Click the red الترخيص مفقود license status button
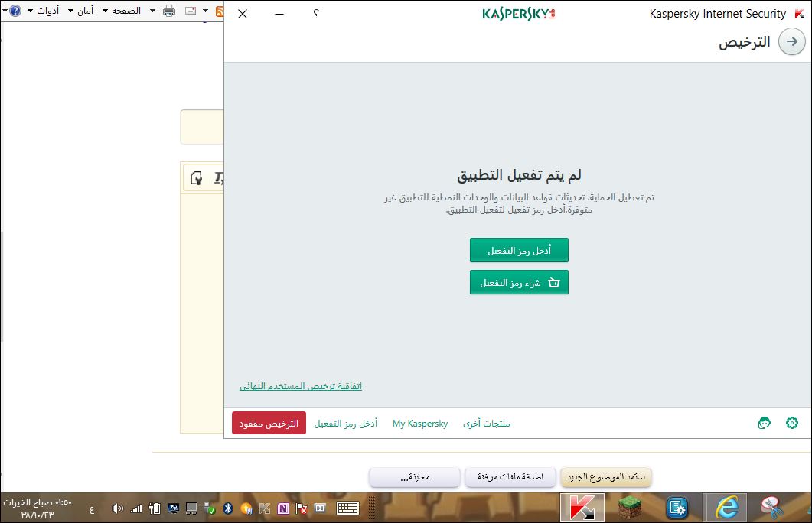This screenshot has width=812, height=523. tap(269, 423)
